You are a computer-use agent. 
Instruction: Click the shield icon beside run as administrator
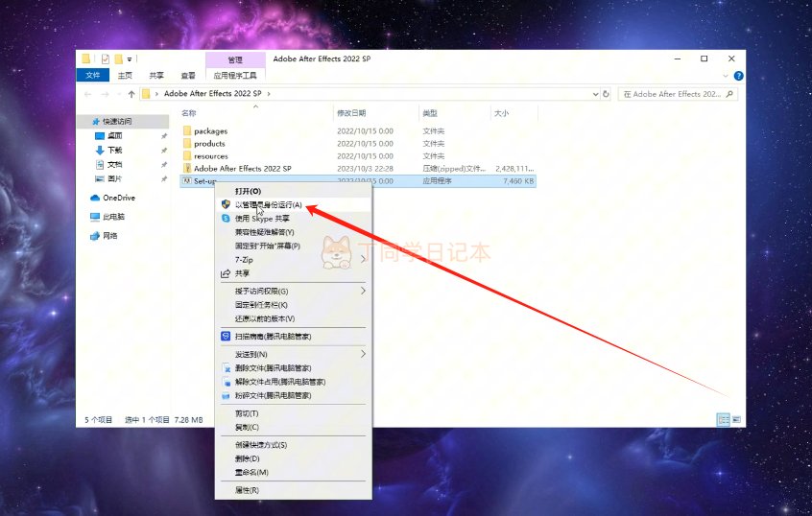click(226, 204)
